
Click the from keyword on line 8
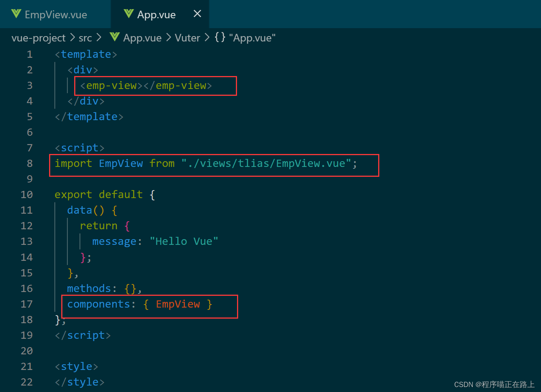point(162,163)
